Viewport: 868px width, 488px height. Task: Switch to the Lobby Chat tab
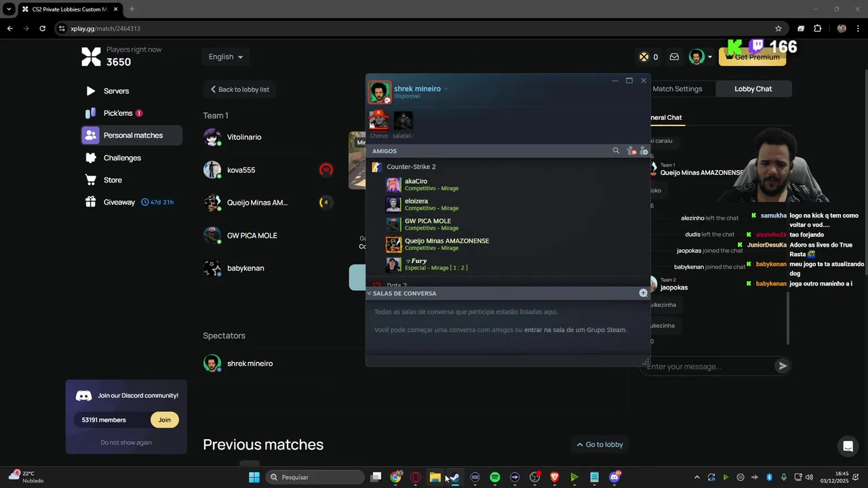coord(753,89)
